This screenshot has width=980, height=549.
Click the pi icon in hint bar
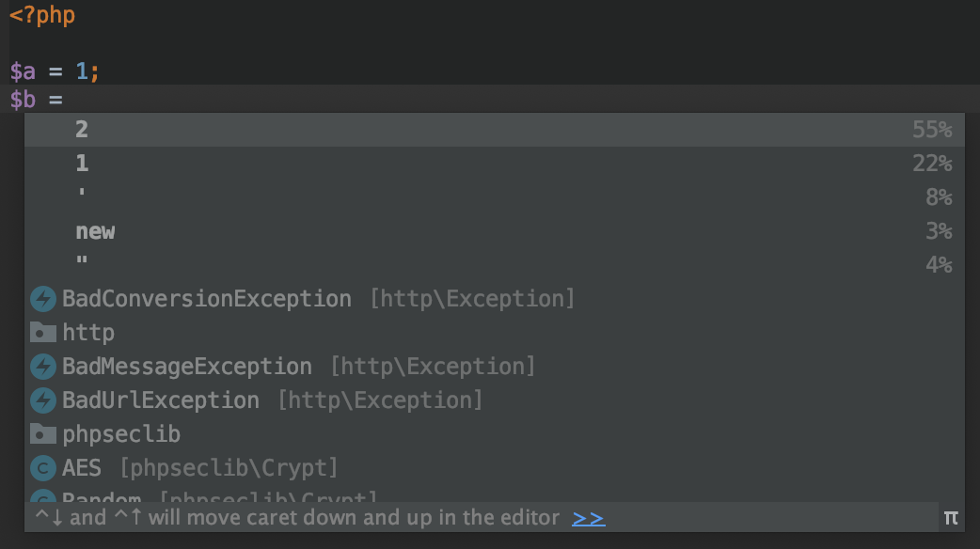pos(951,518)
